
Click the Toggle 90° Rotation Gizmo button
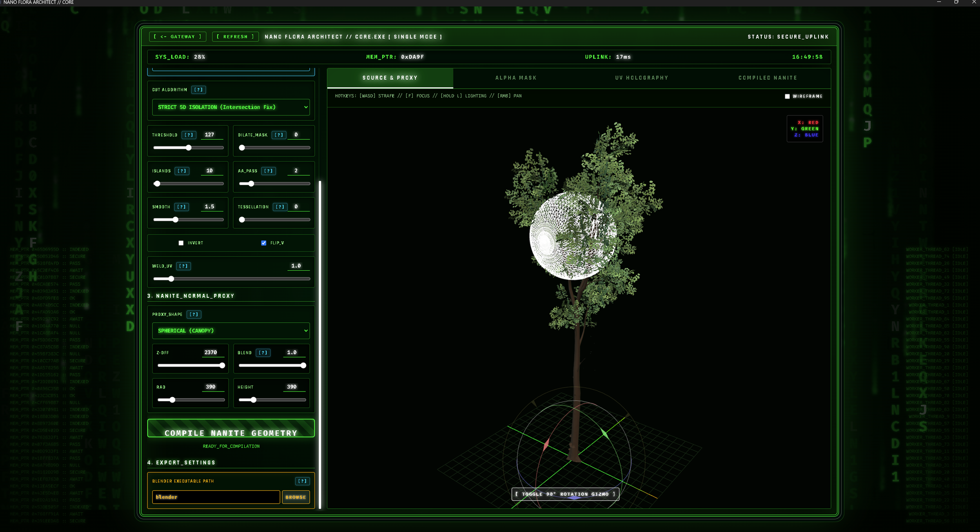[x=565, y=494]
